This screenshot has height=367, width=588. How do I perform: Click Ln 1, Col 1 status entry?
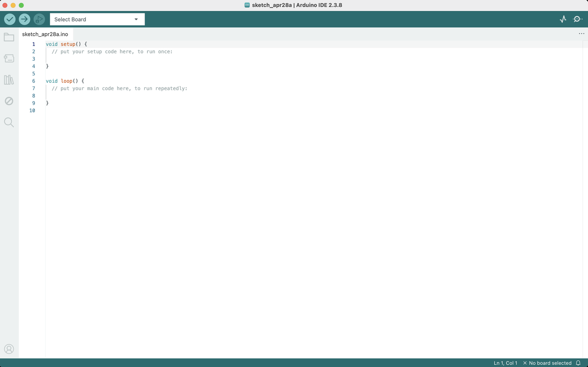pos(505,363)
